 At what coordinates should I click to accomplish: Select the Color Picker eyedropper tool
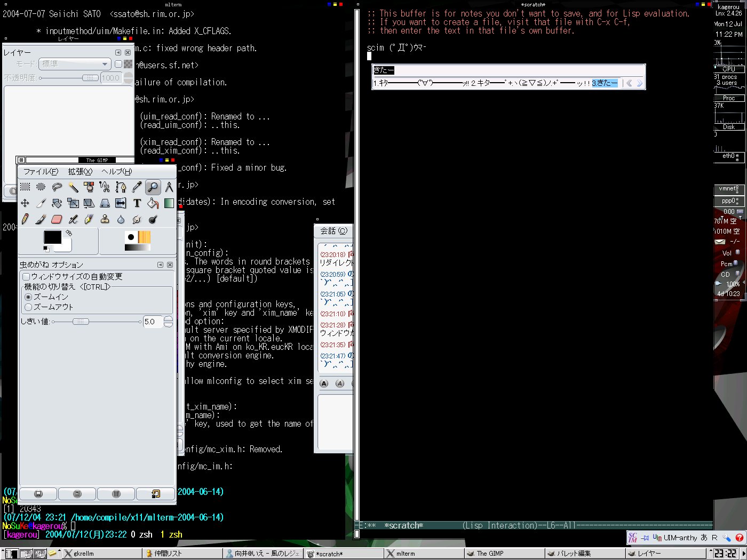137,187
